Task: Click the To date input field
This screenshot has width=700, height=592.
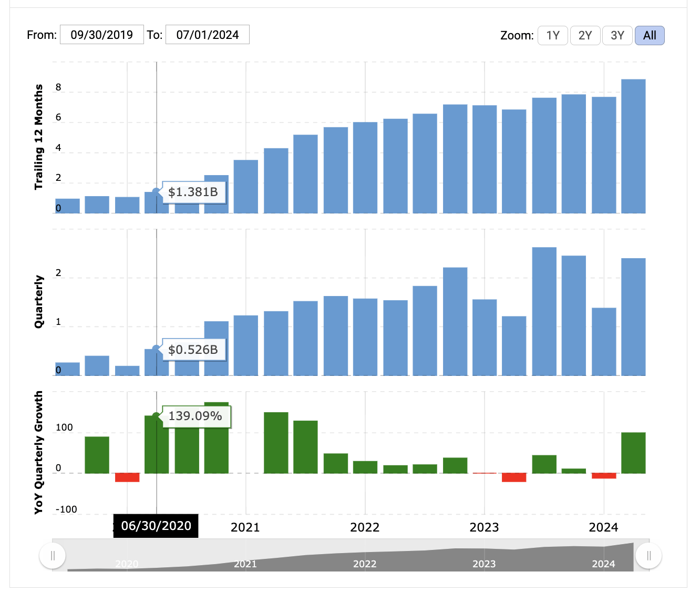Action: tap(208, 35)
